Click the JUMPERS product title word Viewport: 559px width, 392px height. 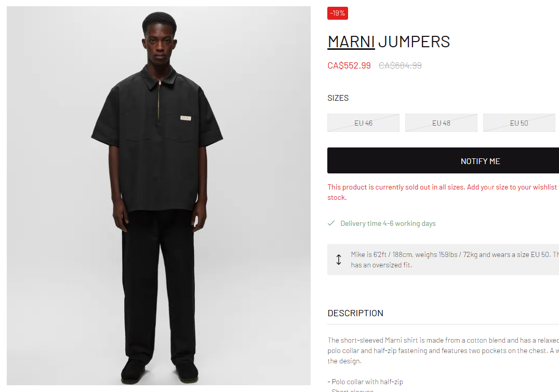click(x=414, y=42)
